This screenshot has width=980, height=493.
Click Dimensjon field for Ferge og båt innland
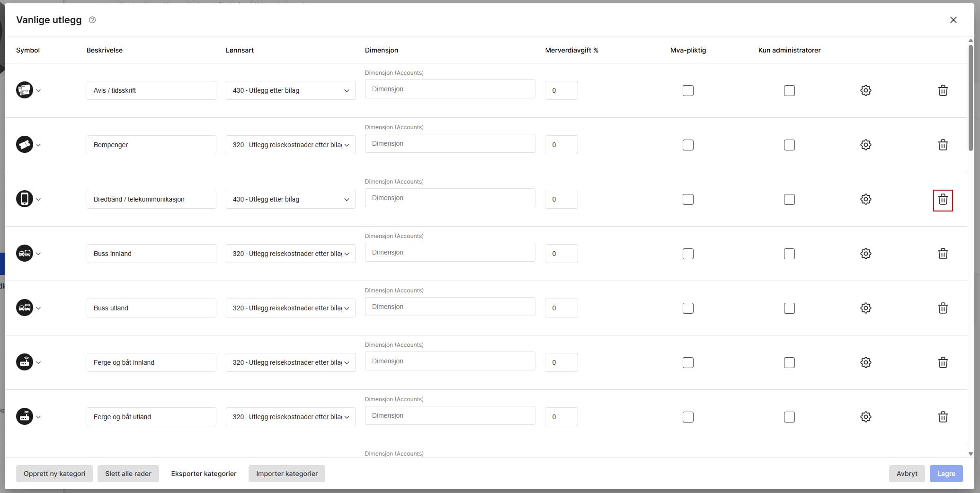point(450,361)
